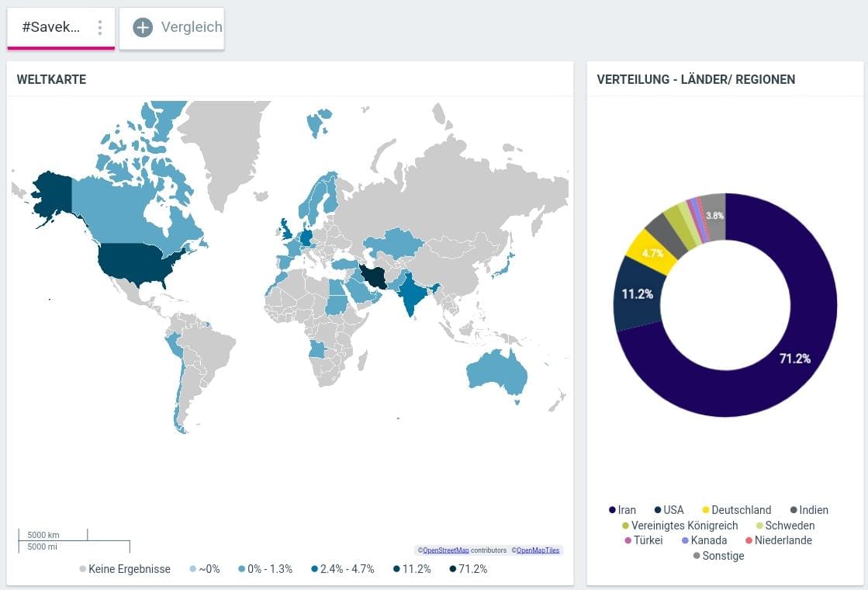Select the #Savek... tab
This screenshot has height=590, width=868.
point(61,28)
